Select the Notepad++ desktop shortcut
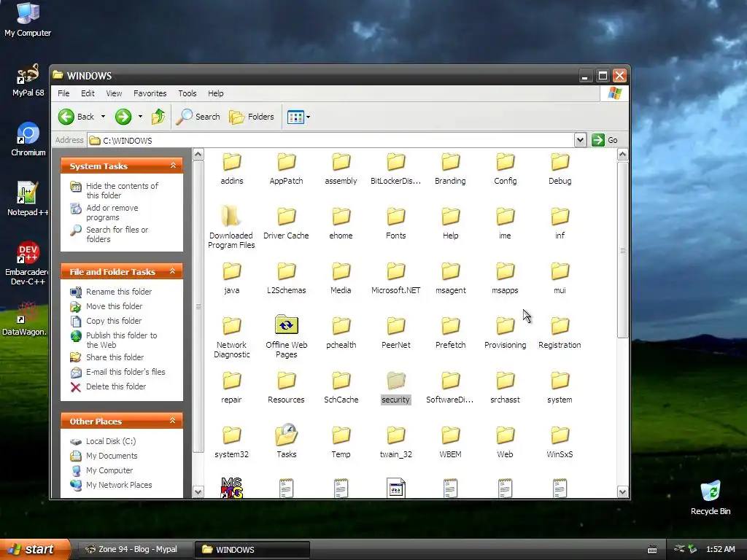 (x=28, y=199)
